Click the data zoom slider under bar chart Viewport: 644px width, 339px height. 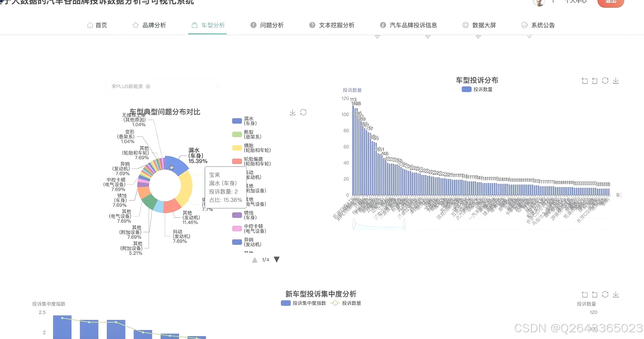pos(379,224)
